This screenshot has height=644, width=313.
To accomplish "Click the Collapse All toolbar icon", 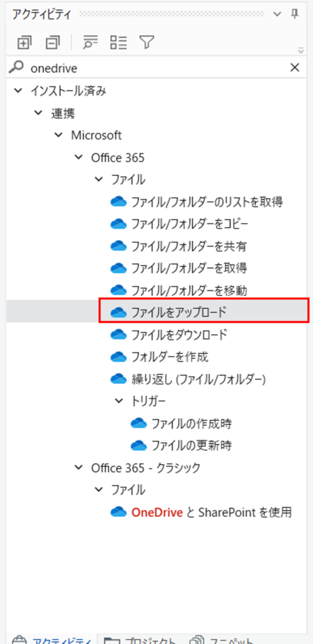I will [53, 42].
